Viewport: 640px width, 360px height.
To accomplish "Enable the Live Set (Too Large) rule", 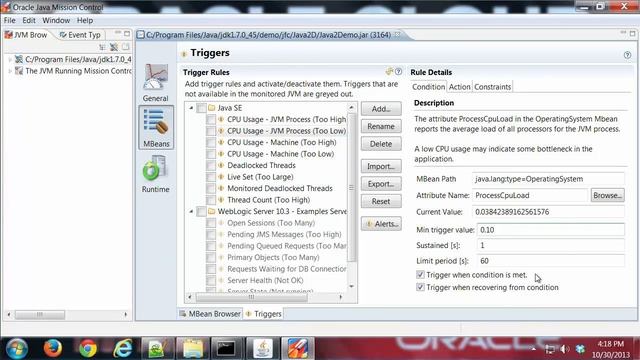I will 211,177.
